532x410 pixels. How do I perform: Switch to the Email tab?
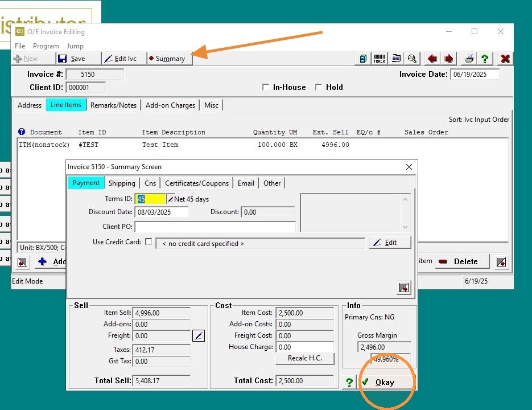click(x=246, y=183)
